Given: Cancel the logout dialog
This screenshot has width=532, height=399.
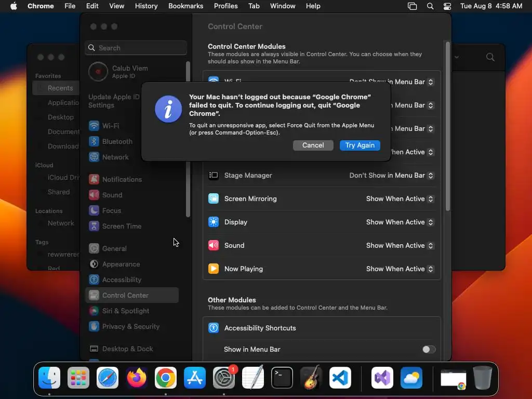Looking at the screenshot, I should 313,145.
